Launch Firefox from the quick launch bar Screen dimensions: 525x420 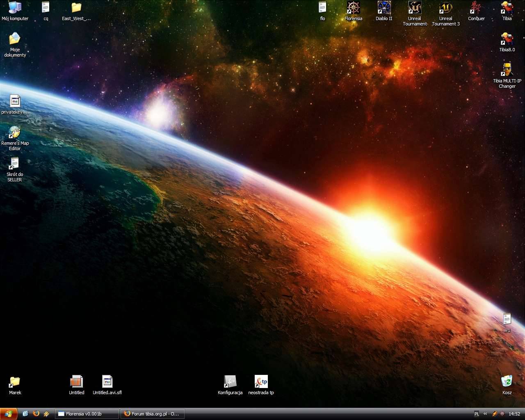[x=36, y=414]
